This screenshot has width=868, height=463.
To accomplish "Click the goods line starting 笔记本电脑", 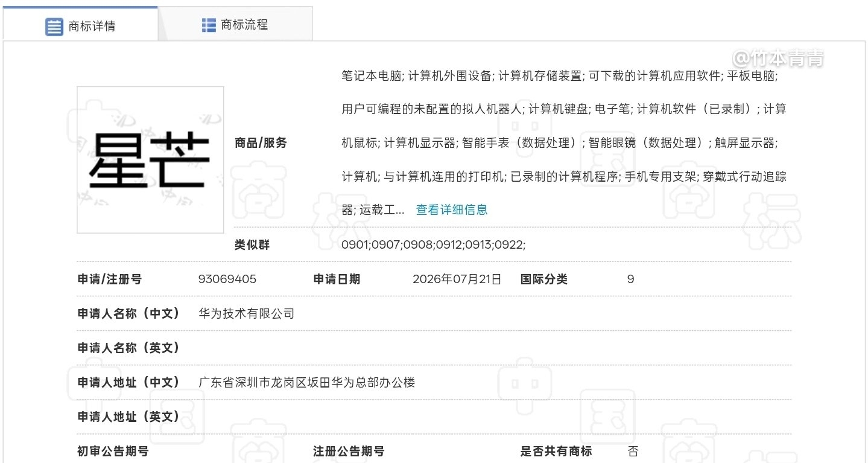I will coord(560,75).
